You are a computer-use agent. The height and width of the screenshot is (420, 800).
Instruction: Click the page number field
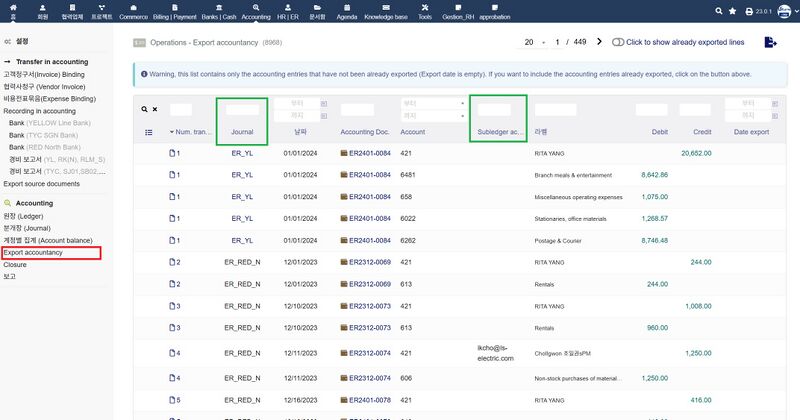[557, 42]
